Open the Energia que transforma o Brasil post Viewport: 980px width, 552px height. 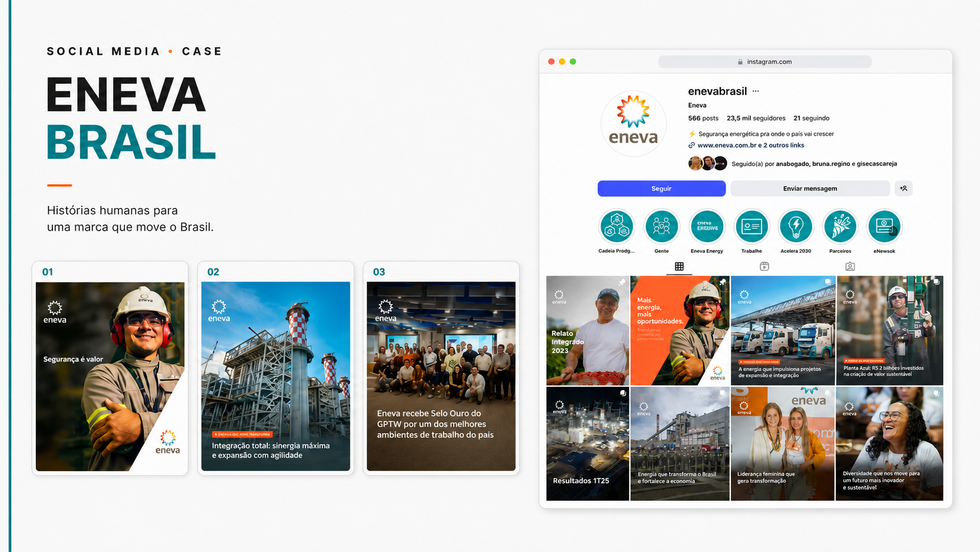click(680, 443)
